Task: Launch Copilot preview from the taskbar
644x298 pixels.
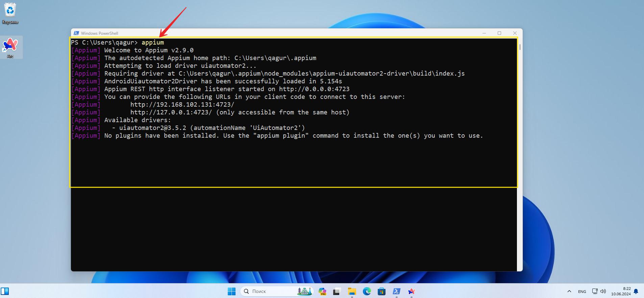Action: click(322, 291)
